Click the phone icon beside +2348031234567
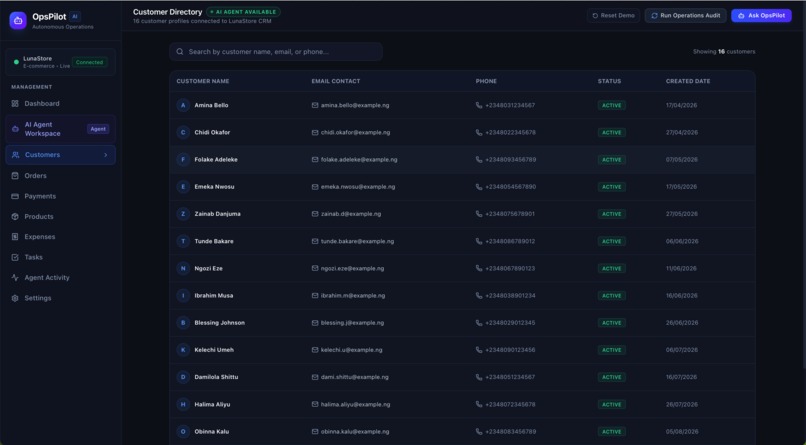 click(479, 105)
